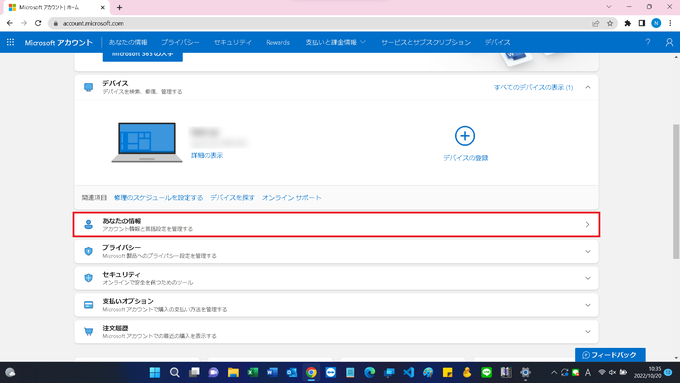Open network Wi-Fi icon in system tray

(x=602, y=372)
